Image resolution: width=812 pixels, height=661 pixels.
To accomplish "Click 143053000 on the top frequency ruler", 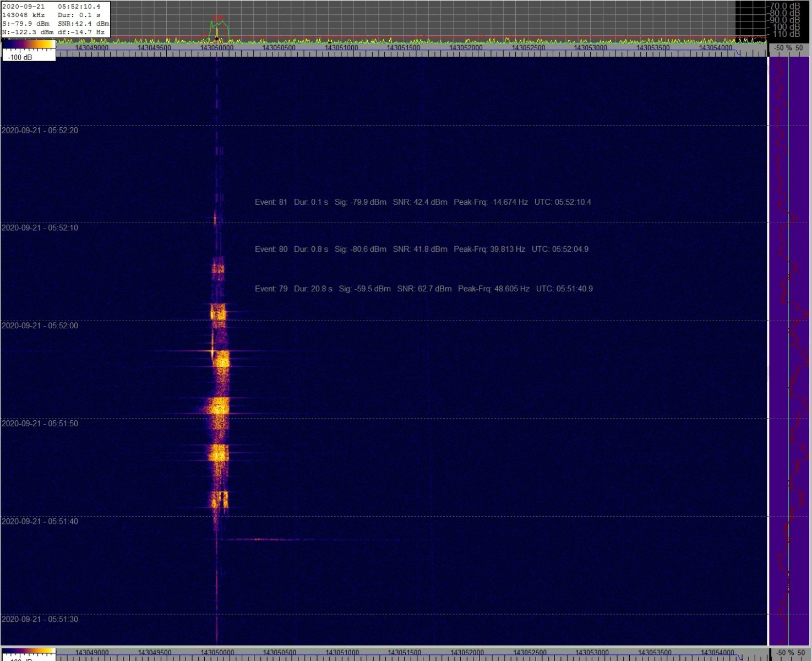I will pyautogui.click(x=591, y=48).
